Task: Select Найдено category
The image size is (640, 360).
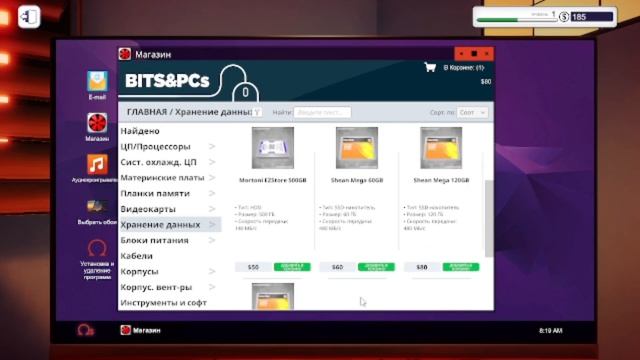Action: (x=140, y=131)
